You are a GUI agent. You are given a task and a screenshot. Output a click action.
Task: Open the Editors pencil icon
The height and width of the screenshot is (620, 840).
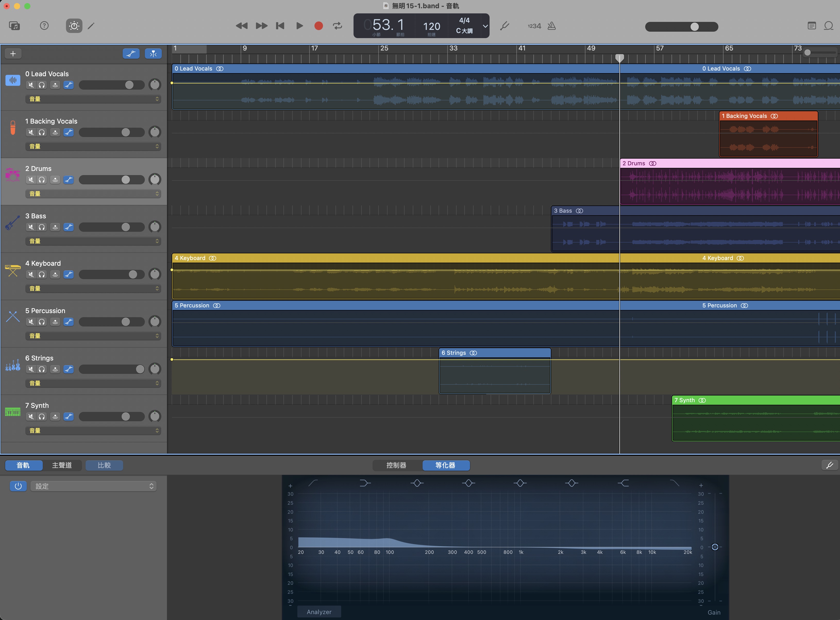click(91, 26)
